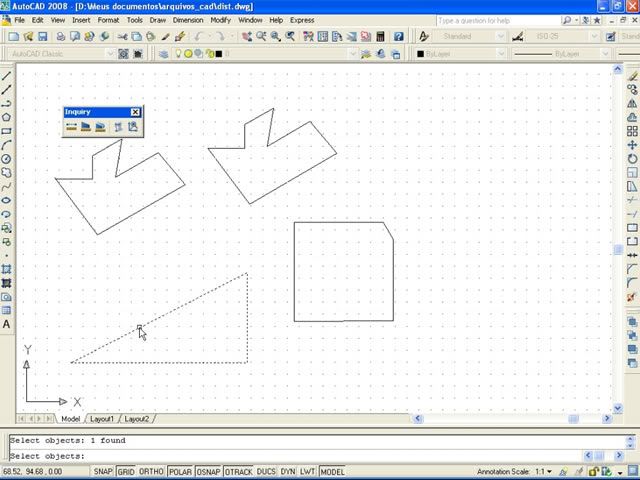The image size is (640, 480).
Task: Click the Distance icon in the Inquiry toolbar
Action: (71, 127)
